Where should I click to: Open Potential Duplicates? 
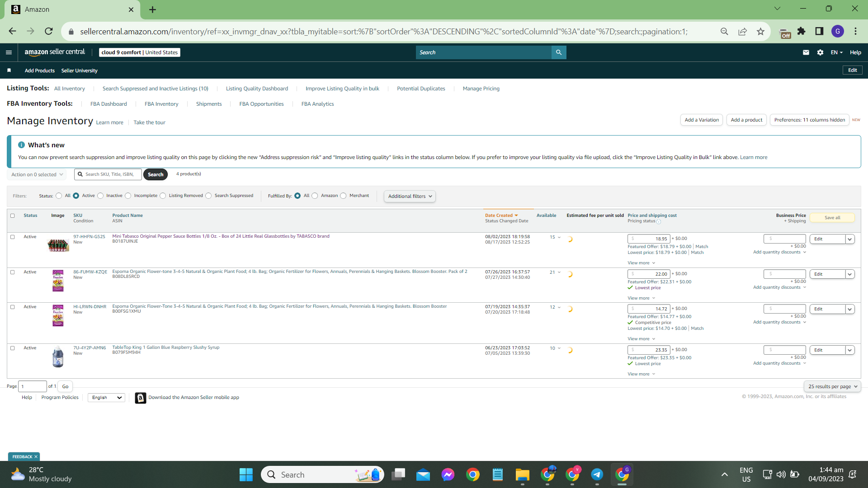click(421, 89)
